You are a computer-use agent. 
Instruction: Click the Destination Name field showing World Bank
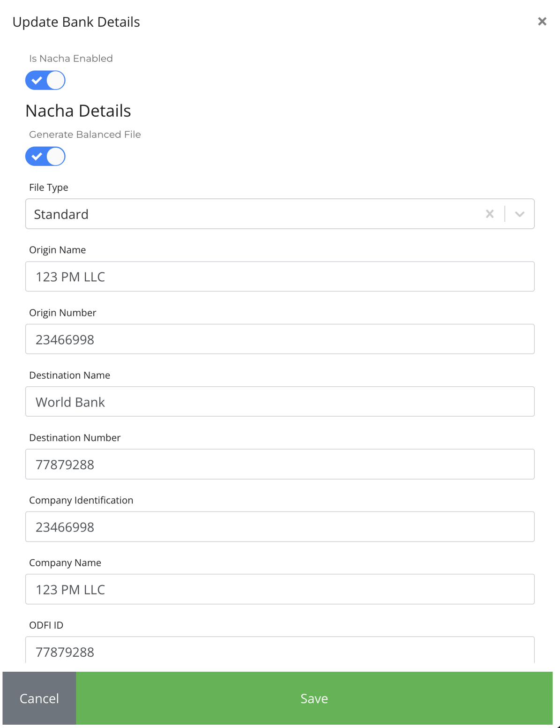pos(280,402)
